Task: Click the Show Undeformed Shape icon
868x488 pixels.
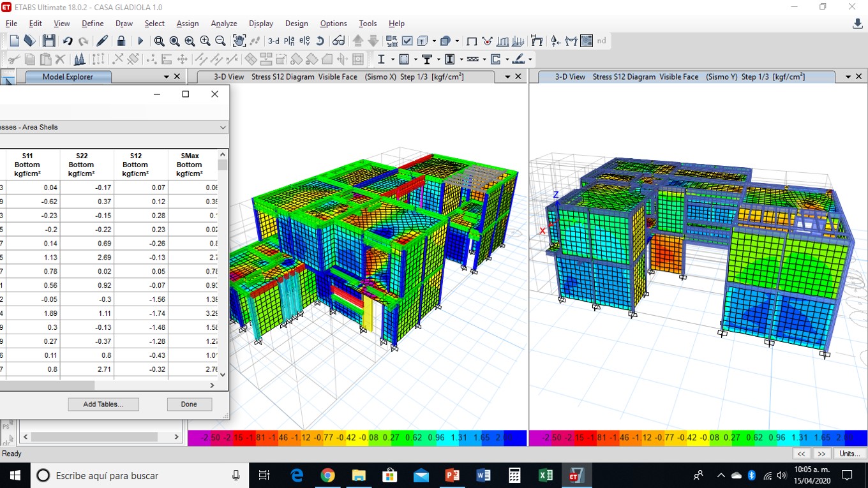Action: click(472, 41)
